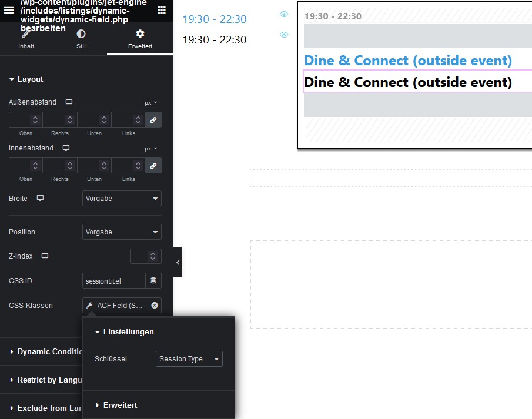Click responsive device icon next to Z-Index

tap(45, 256)
